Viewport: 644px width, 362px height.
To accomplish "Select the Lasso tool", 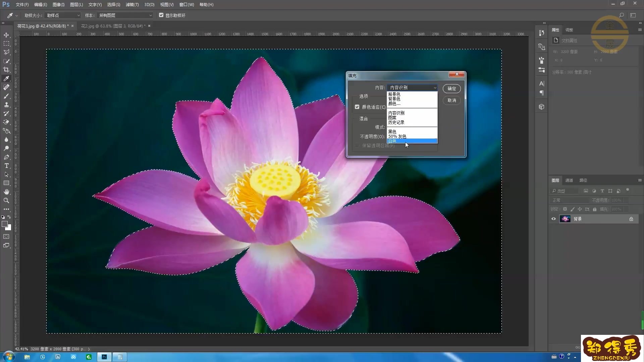I will [x=6, y=52].
